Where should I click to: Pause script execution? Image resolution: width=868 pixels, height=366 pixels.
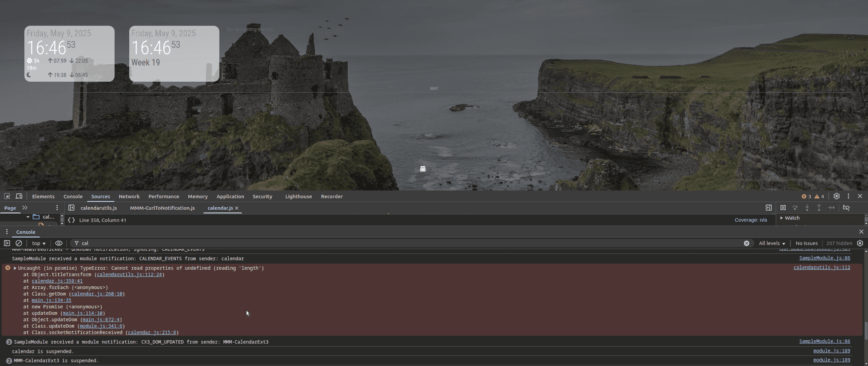(x=783, y=208)
